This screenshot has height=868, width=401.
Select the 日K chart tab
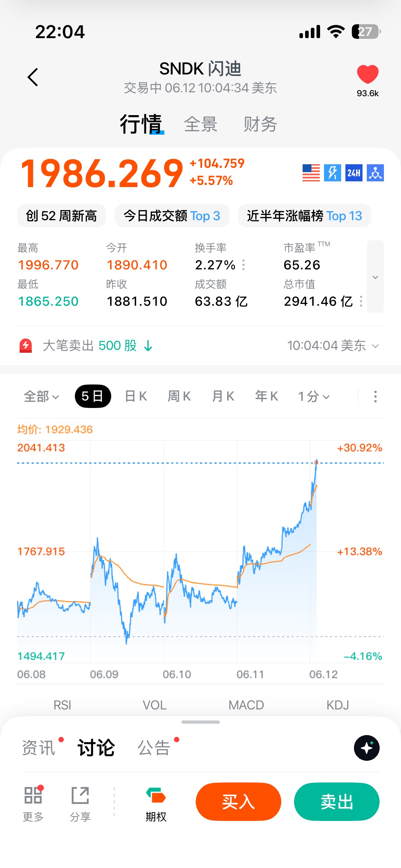(136, 396)
